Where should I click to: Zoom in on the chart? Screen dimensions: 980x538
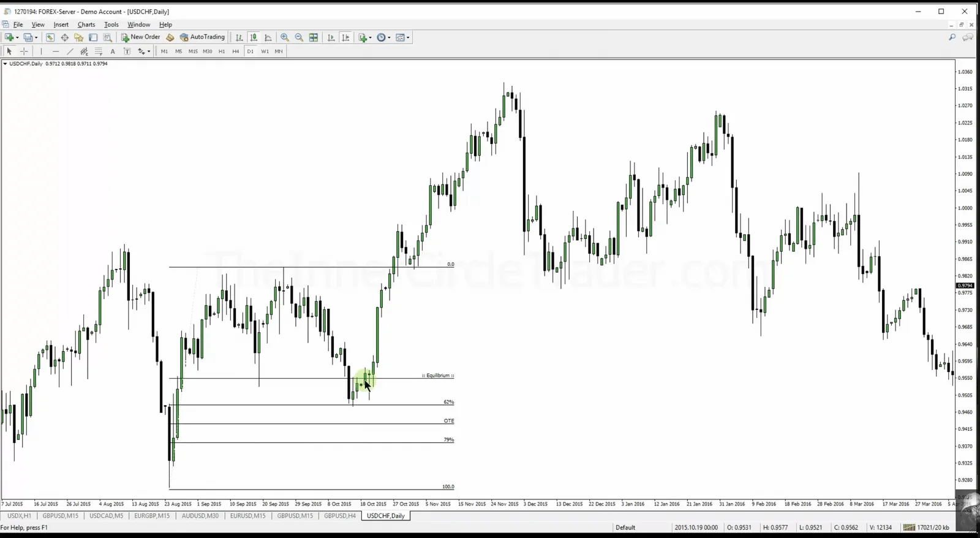point(285,37)
